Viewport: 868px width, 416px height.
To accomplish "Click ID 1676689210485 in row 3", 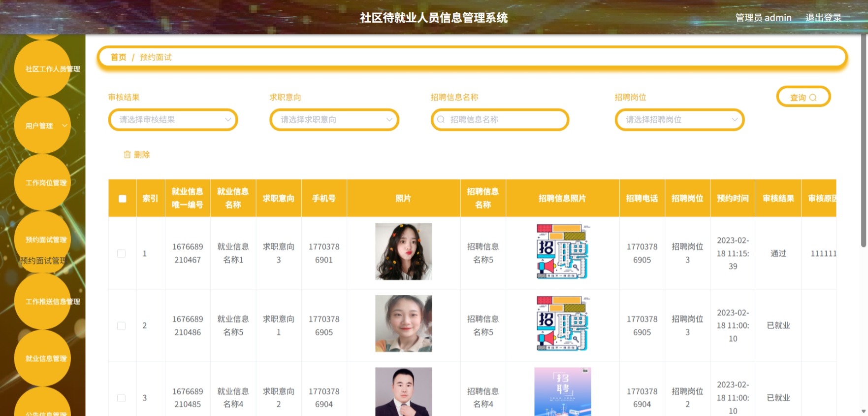I will click(188, 398).
